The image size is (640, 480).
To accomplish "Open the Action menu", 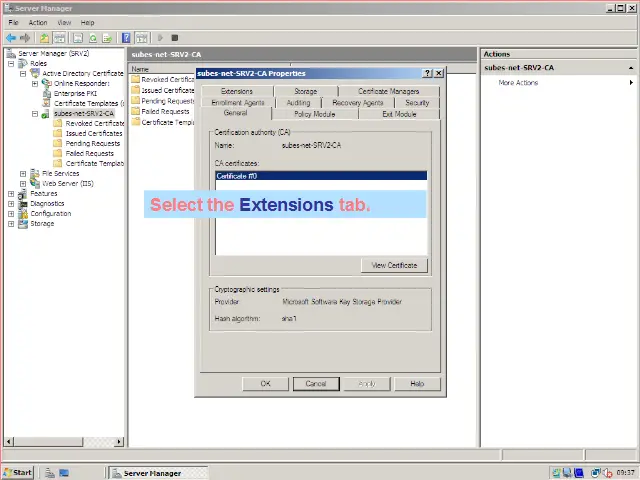I will [37, 22].
